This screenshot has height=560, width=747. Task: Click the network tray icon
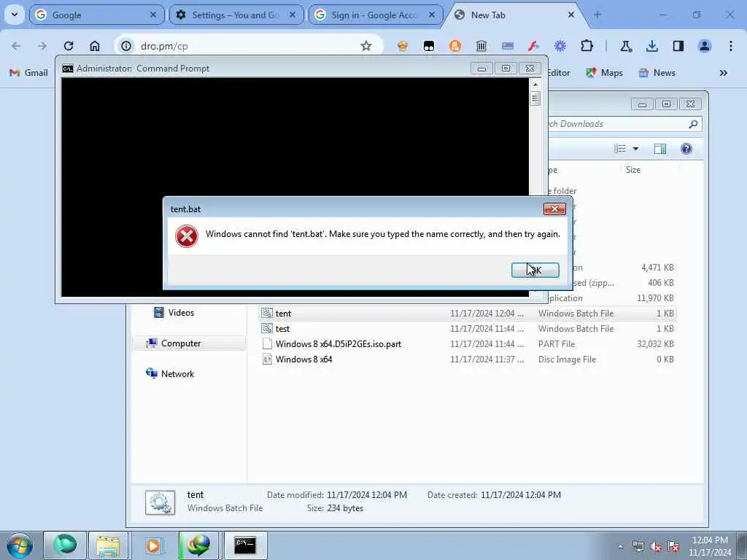638,547
